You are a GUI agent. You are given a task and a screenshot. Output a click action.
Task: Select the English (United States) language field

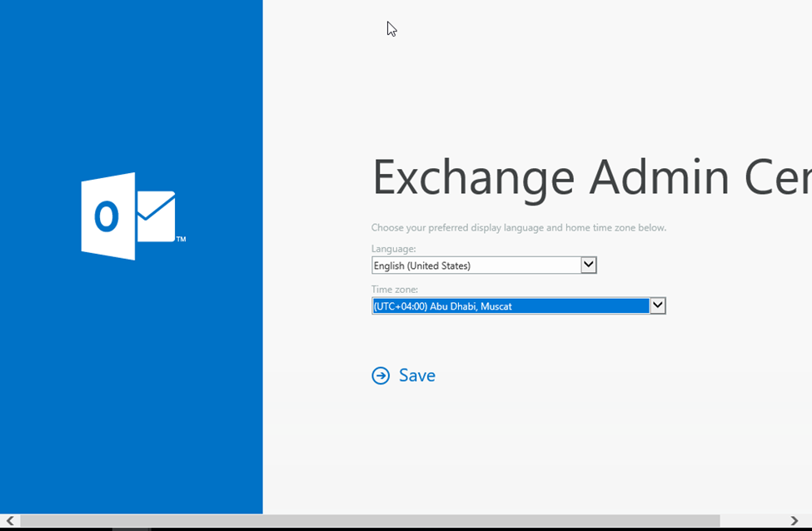476,265
